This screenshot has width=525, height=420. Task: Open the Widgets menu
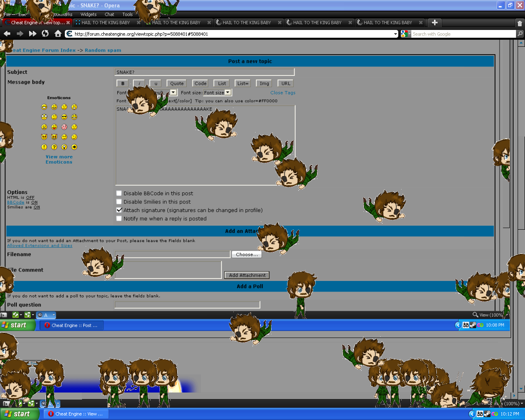89,14
